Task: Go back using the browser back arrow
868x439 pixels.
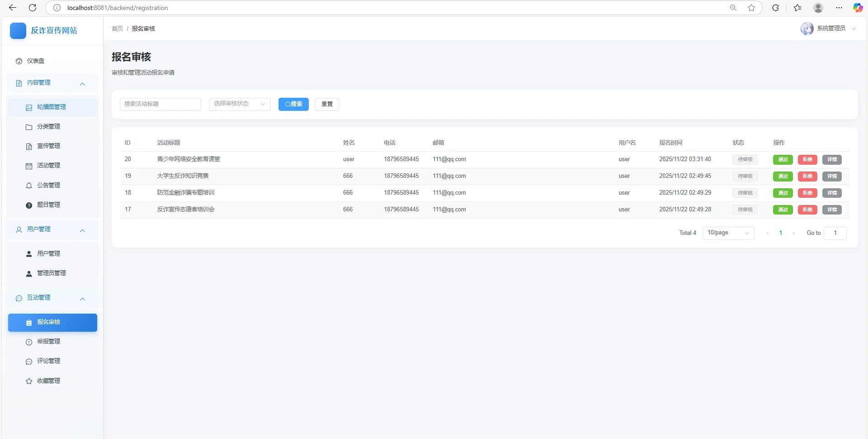Action: [13, 8]
